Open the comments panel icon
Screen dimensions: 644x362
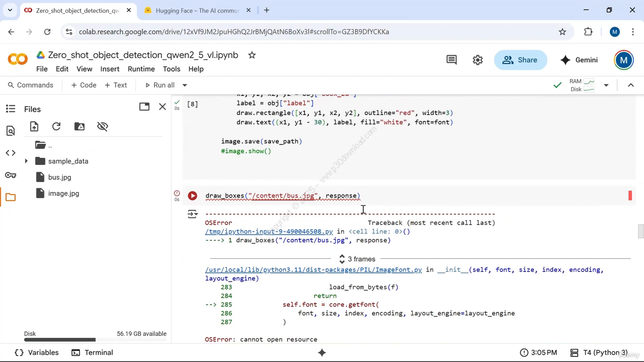click(451, 60)
